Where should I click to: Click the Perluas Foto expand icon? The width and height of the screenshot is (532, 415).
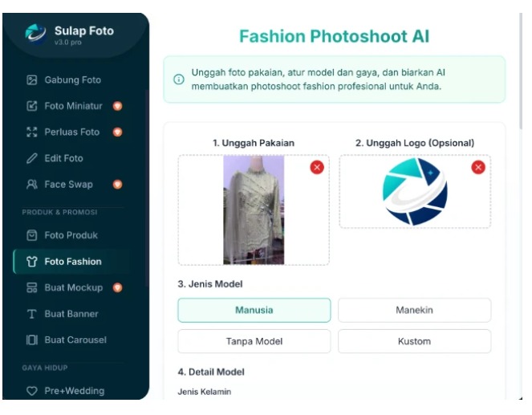point(32,132)
